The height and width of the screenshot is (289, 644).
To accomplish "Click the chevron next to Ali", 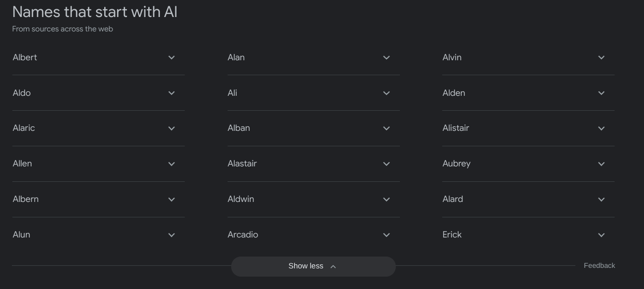I will [x=386, y=93].
